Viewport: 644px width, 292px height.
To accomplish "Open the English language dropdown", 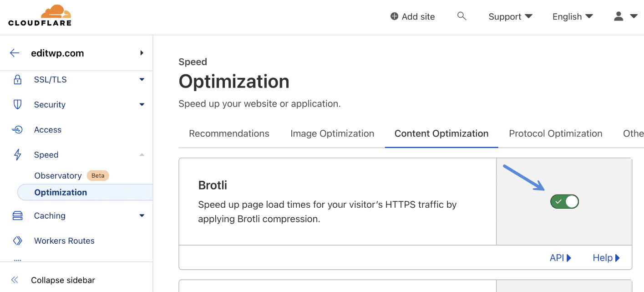I will pyautogui.click(x=572, y=16).
